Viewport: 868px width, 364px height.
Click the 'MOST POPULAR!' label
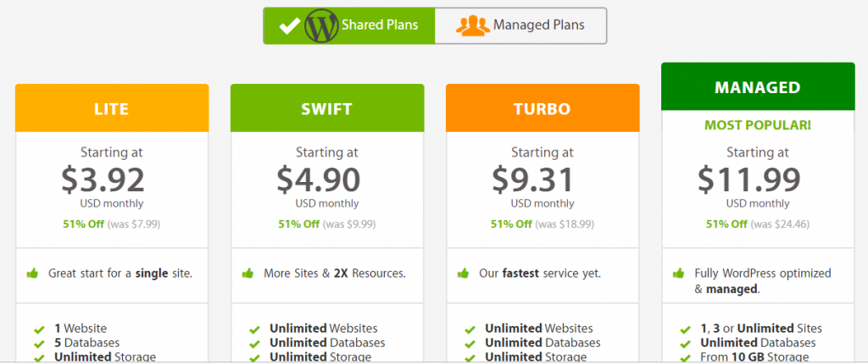point(758,125)
